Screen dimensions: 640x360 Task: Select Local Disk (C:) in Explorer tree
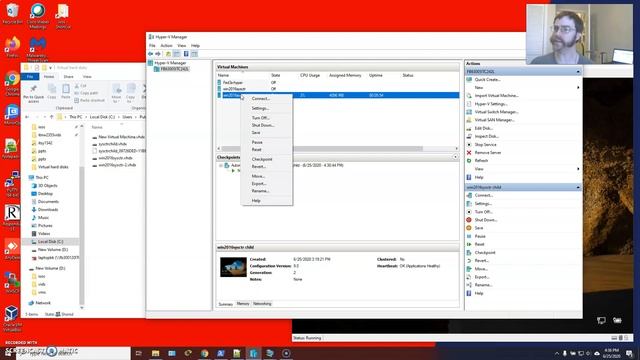click(50, 242)
